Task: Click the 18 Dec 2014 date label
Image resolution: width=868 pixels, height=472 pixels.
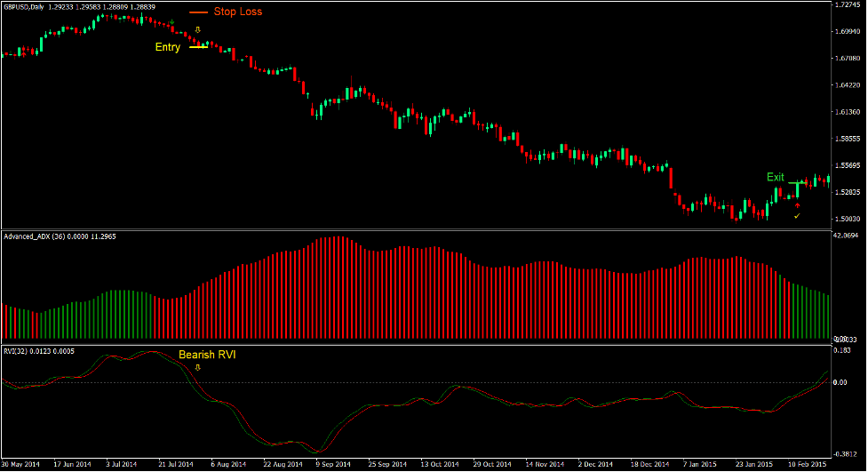Action: point(650,464)
